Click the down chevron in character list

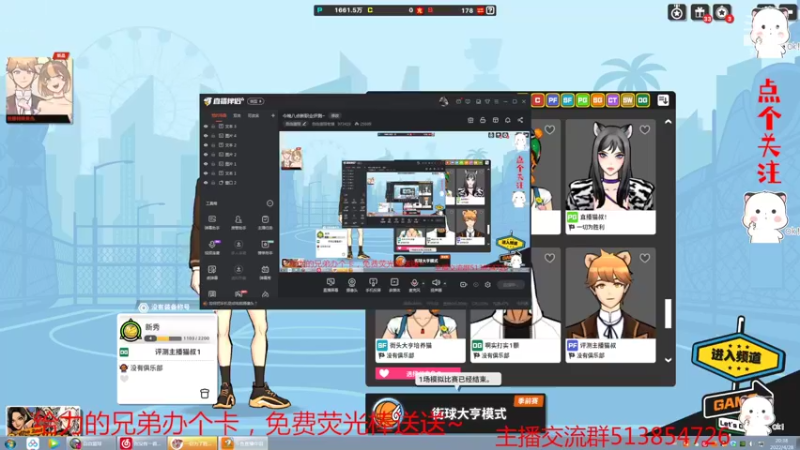coord(668,360)
